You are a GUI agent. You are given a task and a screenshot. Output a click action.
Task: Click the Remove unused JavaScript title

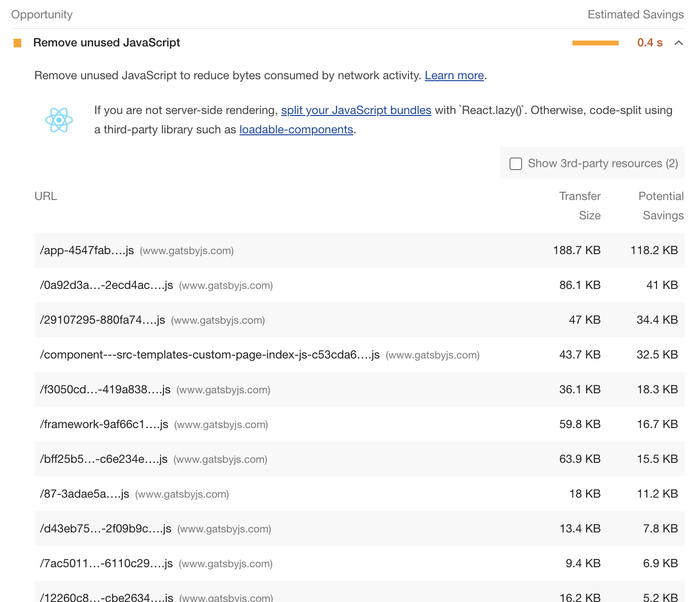[106, 43]
